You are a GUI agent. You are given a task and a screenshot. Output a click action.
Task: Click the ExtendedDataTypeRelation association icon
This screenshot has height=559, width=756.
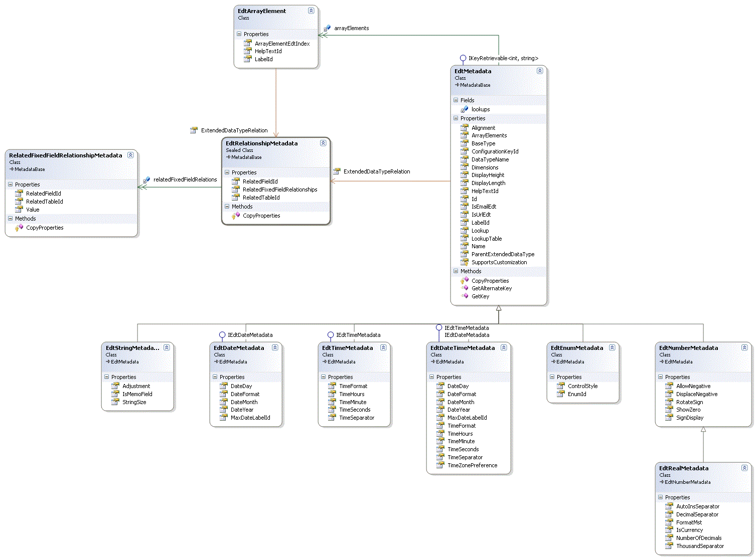pyautogui.click(x=194, y=130)
